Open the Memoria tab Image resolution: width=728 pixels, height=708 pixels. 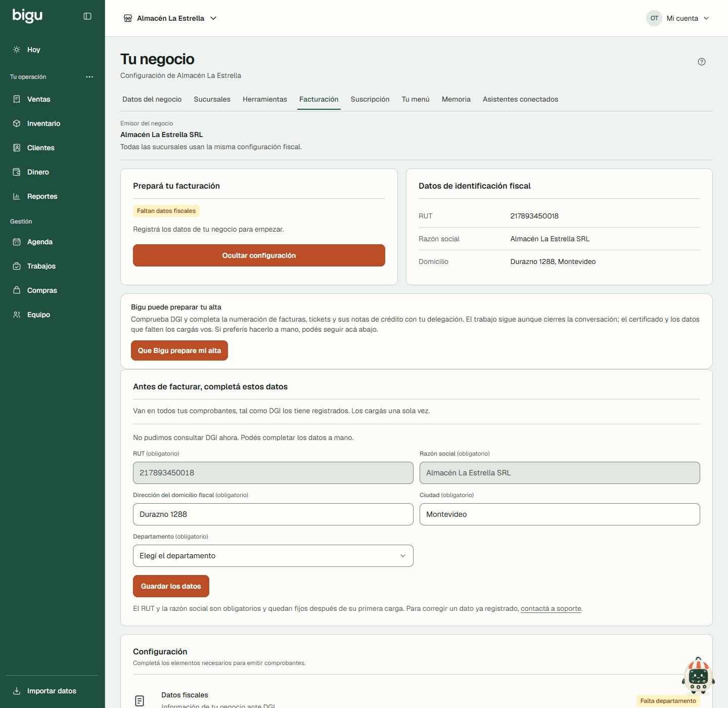click(x=456, y=99)
